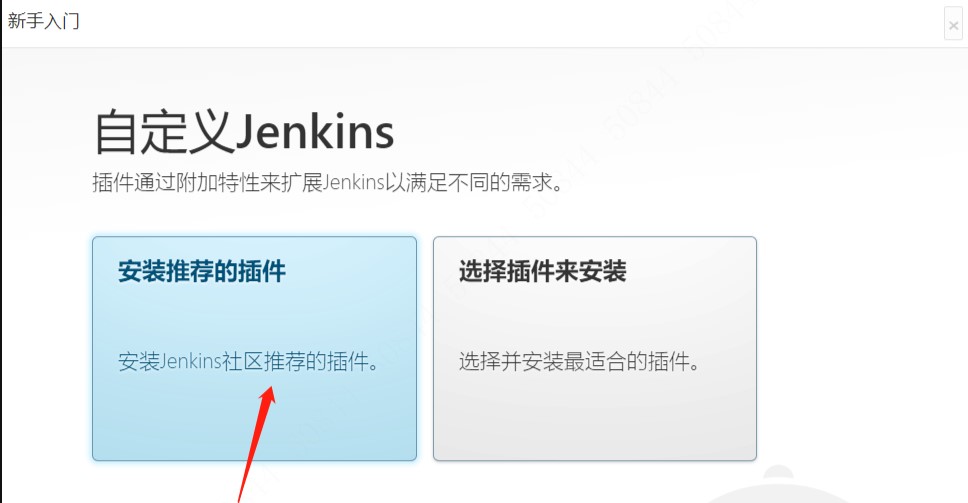The height and width of the screenshot is (503, 968).
Task: Click the word Jenkins in main heading
Action: tap(314, 131)
